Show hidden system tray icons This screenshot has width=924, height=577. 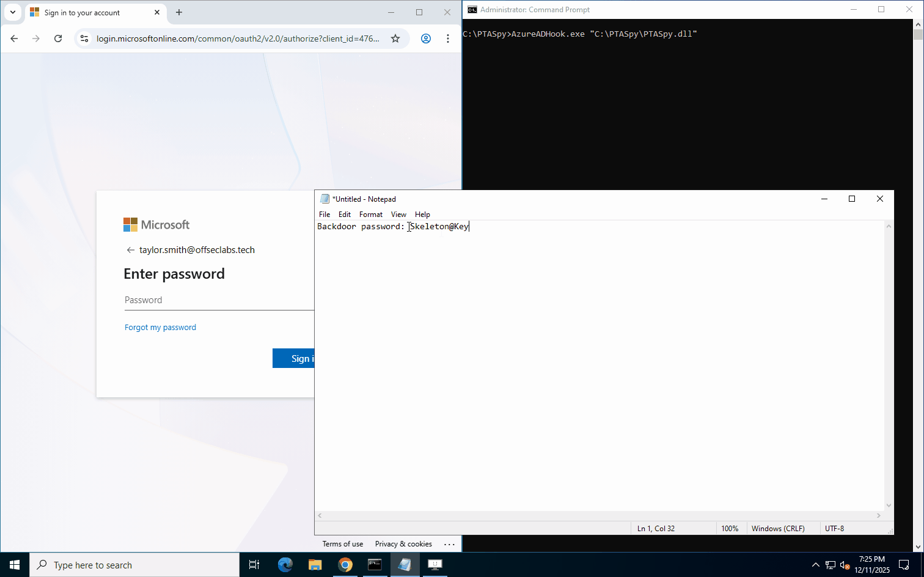[815, 565]
